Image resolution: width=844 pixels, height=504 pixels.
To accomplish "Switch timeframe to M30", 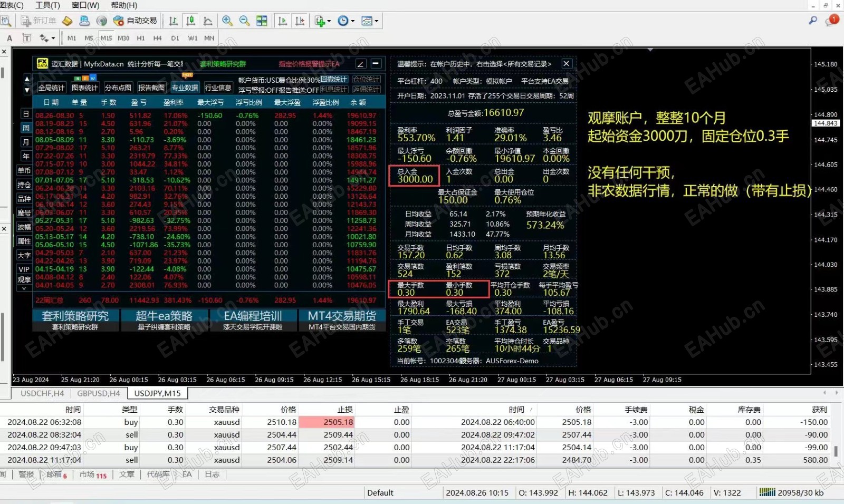I will pos(123,38).
